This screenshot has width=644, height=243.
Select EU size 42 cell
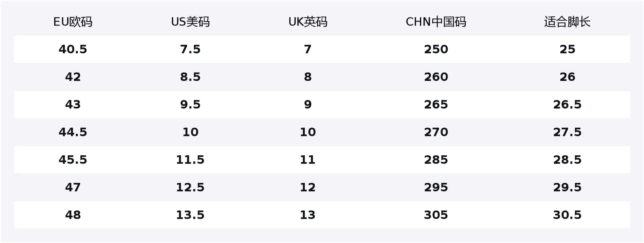coord(73,77)
